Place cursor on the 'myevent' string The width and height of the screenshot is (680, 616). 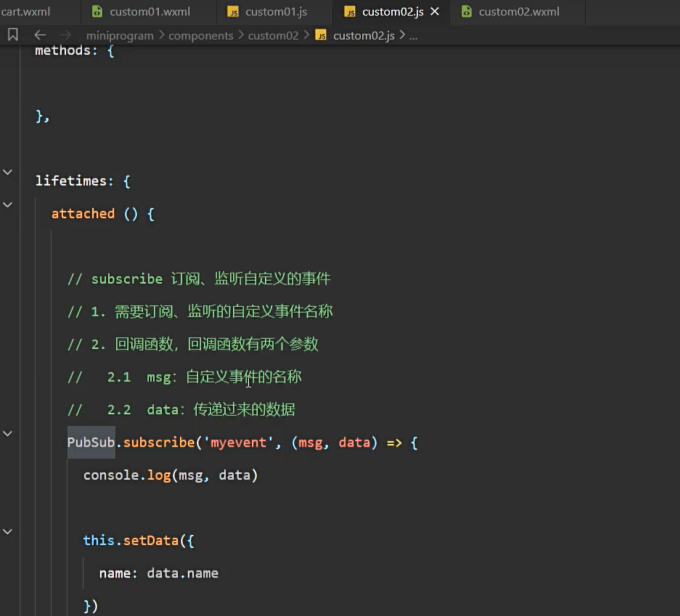coord(238,442)
